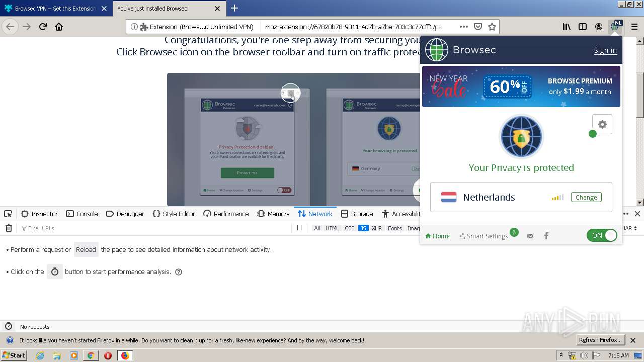The width and height of the screenshot is (644, 362).
Task: Open Style Editor tab
Action: tap(174, 214)
